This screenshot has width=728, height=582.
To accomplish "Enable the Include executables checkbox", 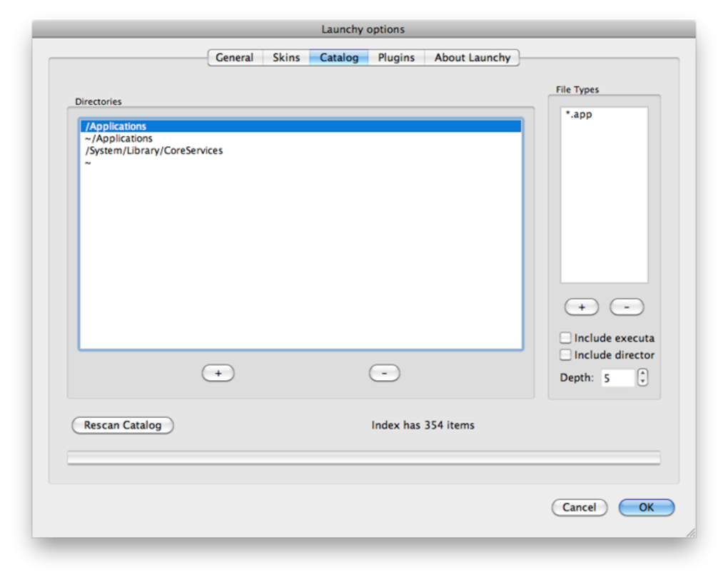I will 565,337.
